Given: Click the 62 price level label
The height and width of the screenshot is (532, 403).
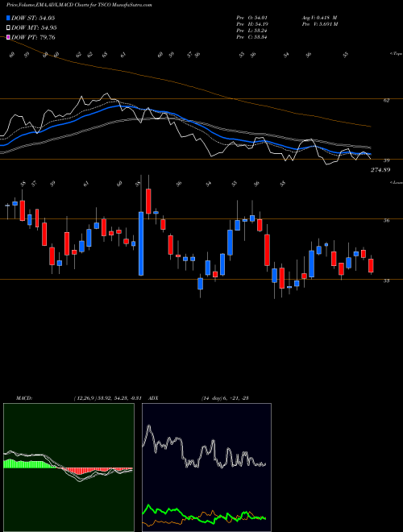Looking at the screenshot, I should [x=386, y=101].
